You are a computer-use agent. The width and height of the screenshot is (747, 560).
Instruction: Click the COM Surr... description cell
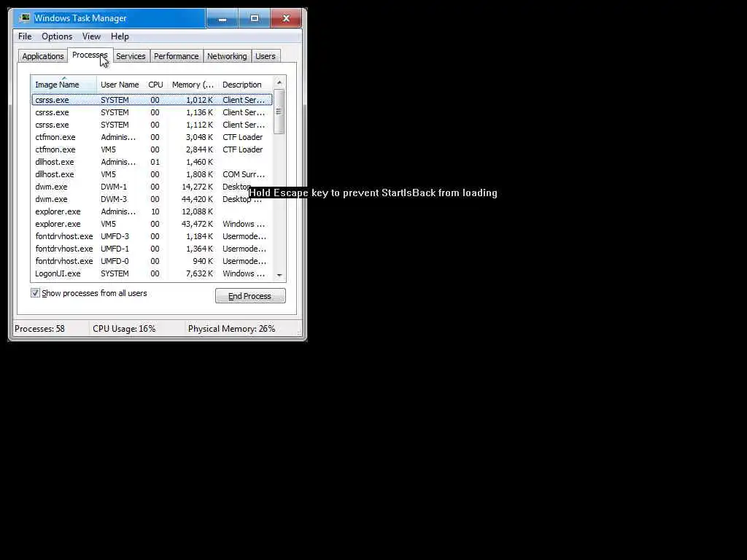point(244,174)
